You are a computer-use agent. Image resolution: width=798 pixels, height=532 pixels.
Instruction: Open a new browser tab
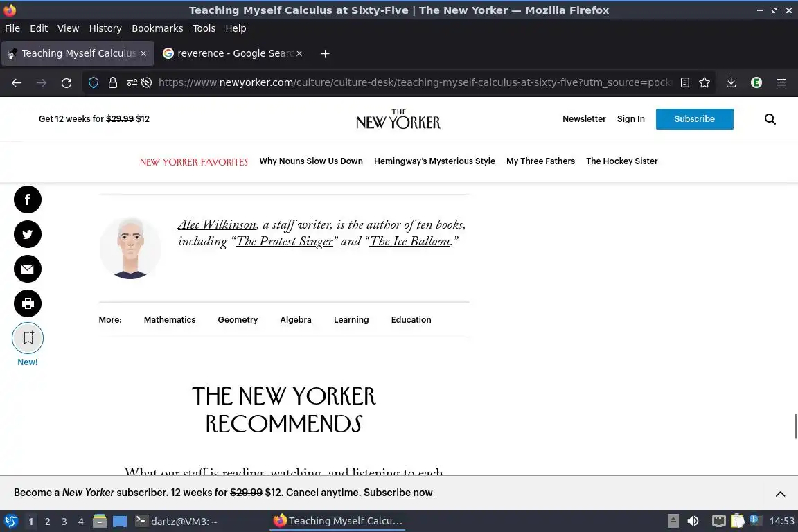click(x=325, y=53)
